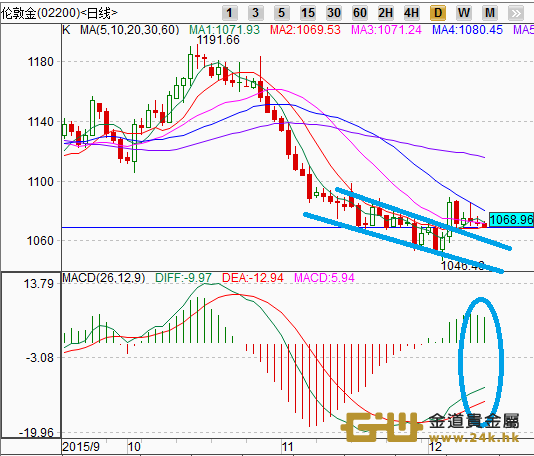Click the K chart type label

[66, 30]
